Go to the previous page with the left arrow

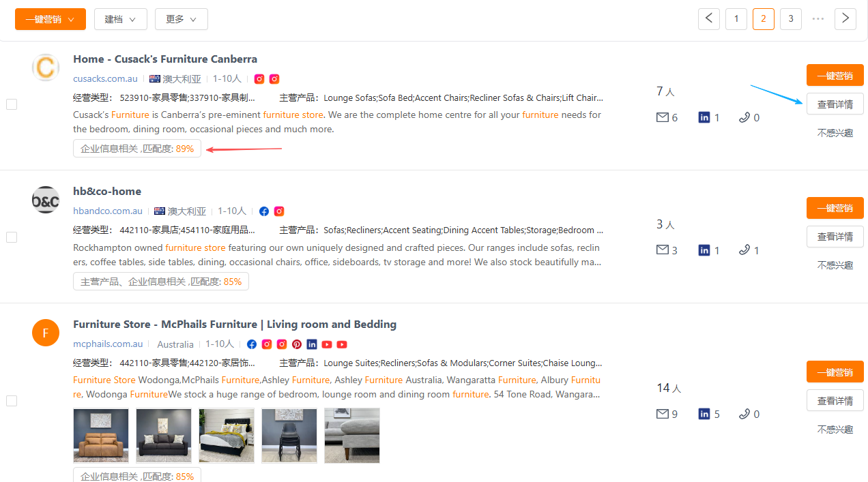(709, 18)
